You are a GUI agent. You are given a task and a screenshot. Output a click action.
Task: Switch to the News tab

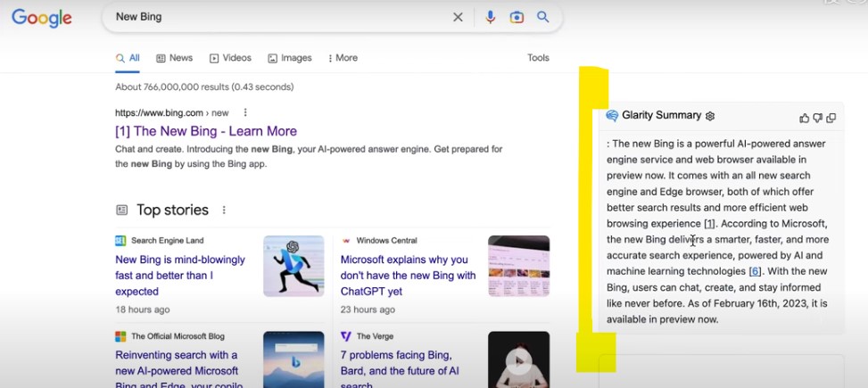point(175,58)
